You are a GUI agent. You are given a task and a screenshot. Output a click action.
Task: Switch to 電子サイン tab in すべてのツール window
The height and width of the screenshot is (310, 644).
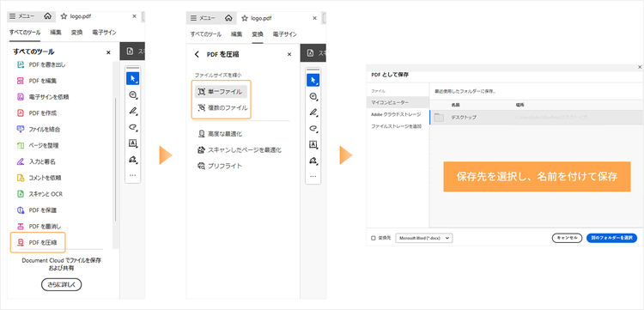click(104, 33)
